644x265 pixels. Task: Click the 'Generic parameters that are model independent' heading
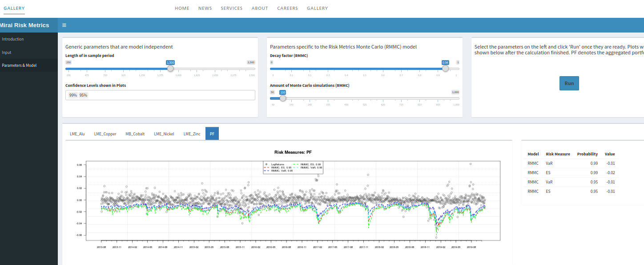(119, 47)
